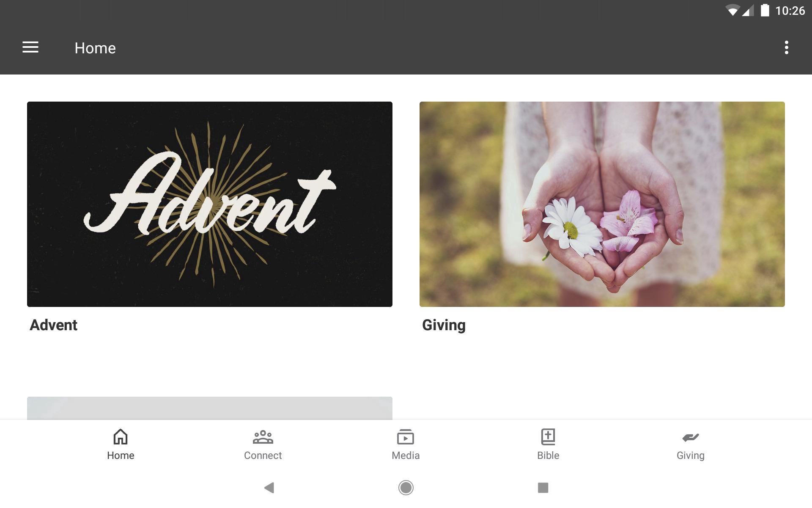Tap the Android home circle
Image resolution: width=812 pixels, height=508 pixels.
pos(406,488)
